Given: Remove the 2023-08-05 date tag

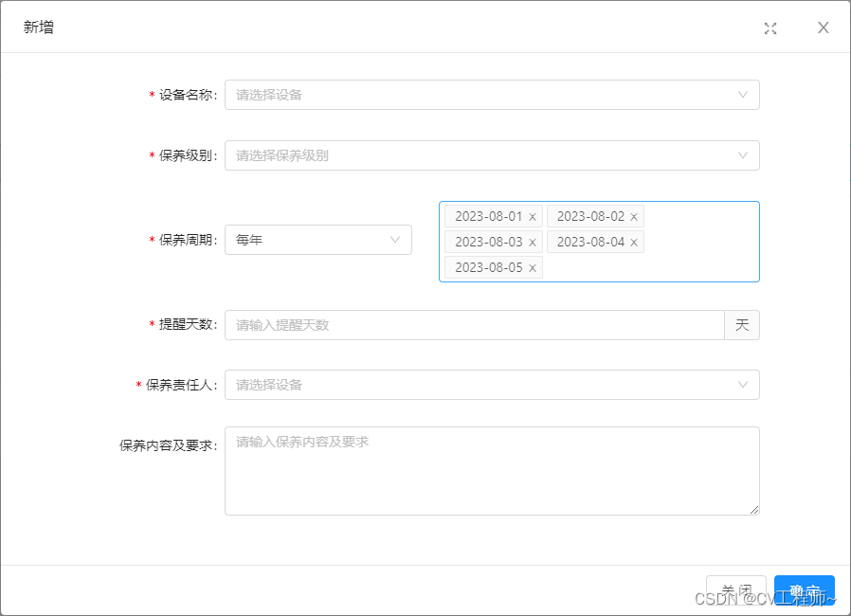Looking at the screenshot, I should (x=533, y=268).
